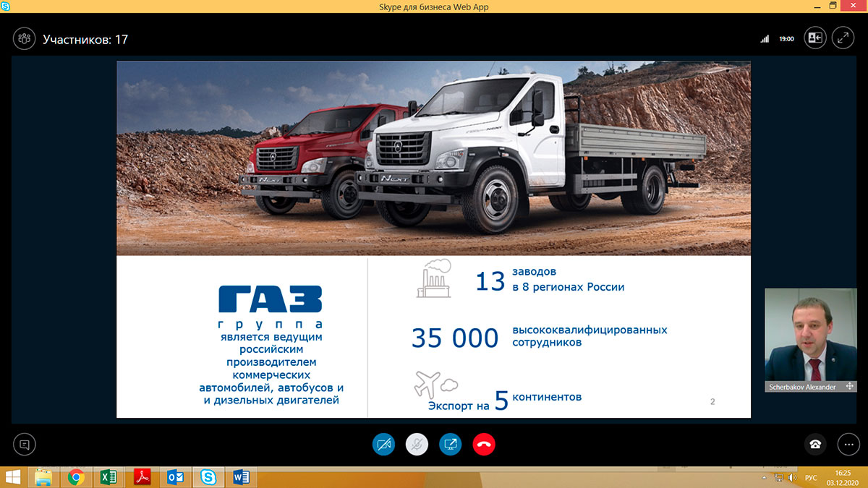This screenshot has height=488, width=868.
Task: Check the network signal strength indicator
Action: pos(765,39)
